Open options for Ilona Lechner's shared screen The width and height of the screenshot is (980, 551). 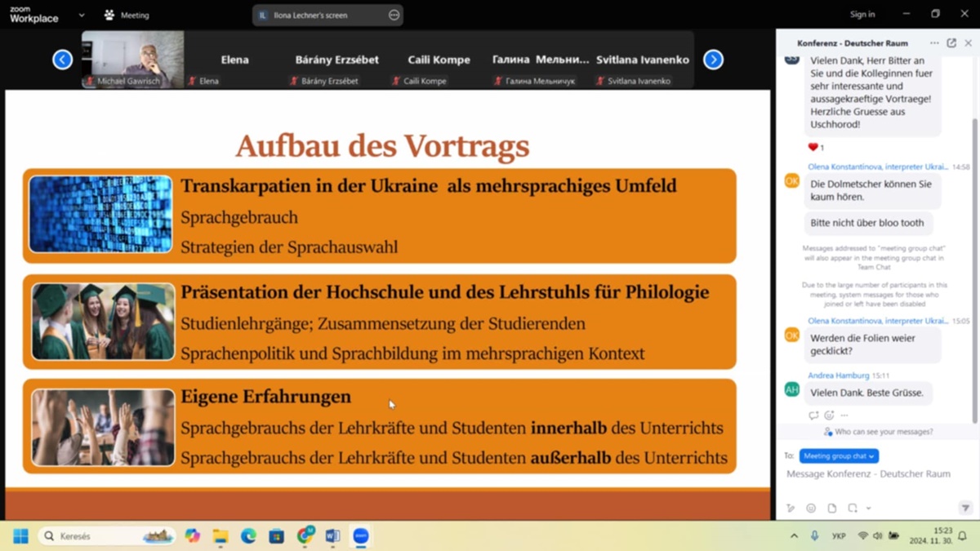tap(394, 15)
